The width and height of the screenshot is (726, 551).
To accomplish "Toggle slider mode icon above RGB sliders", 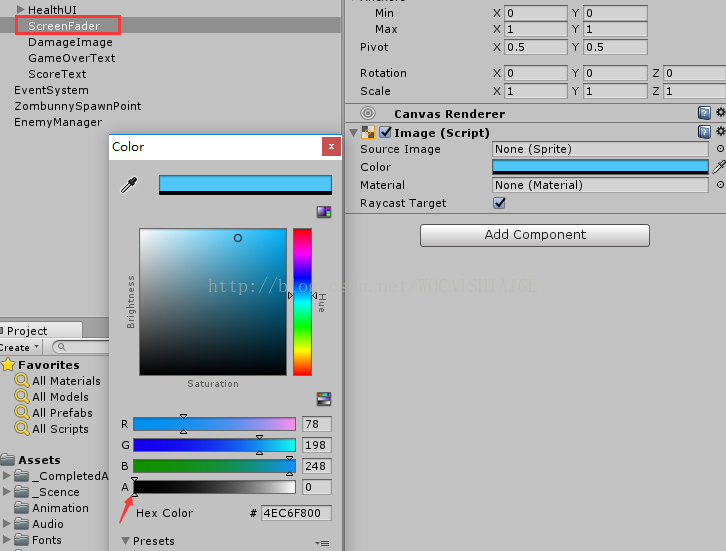I will click(x=324, y=399).
